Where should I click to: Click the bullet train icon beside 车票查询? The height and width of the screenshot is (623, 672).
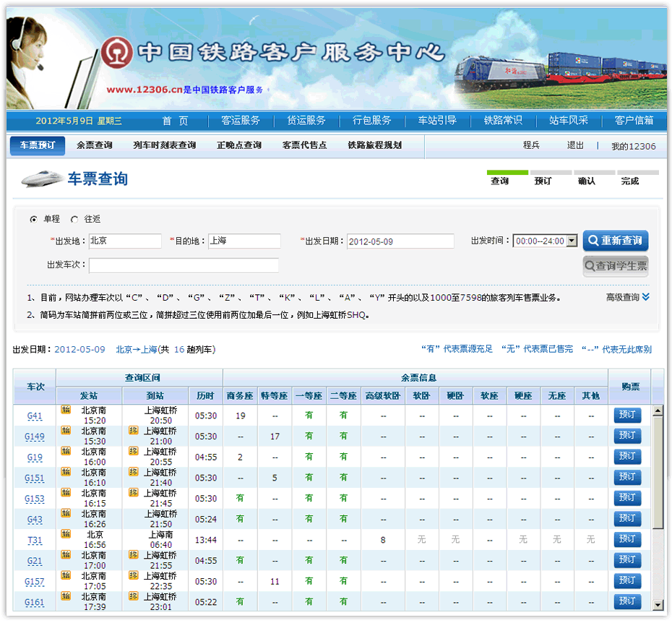click(x=43, y=179)
